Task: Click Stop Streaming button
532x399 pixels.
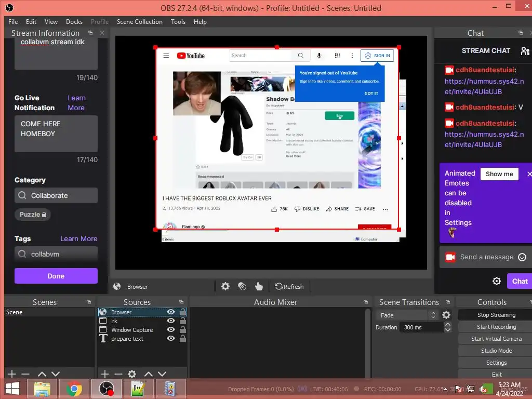Action: [x=496, y=315]
